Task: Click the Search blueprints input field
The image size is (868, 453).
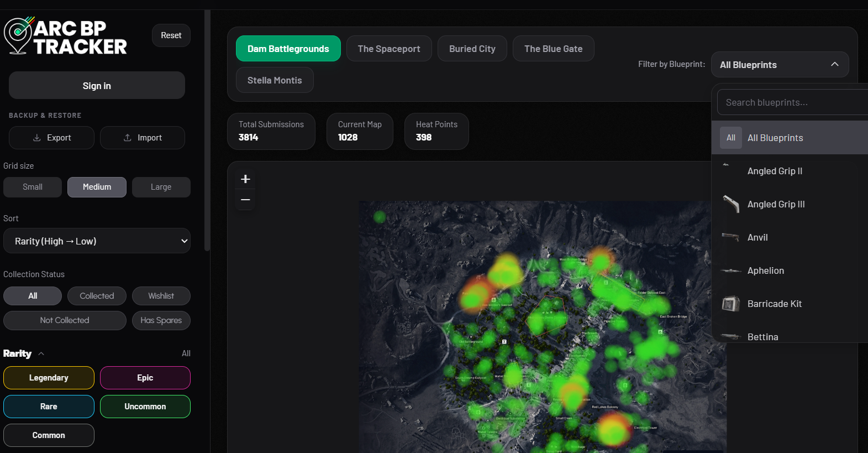Action: coord(791,102)
